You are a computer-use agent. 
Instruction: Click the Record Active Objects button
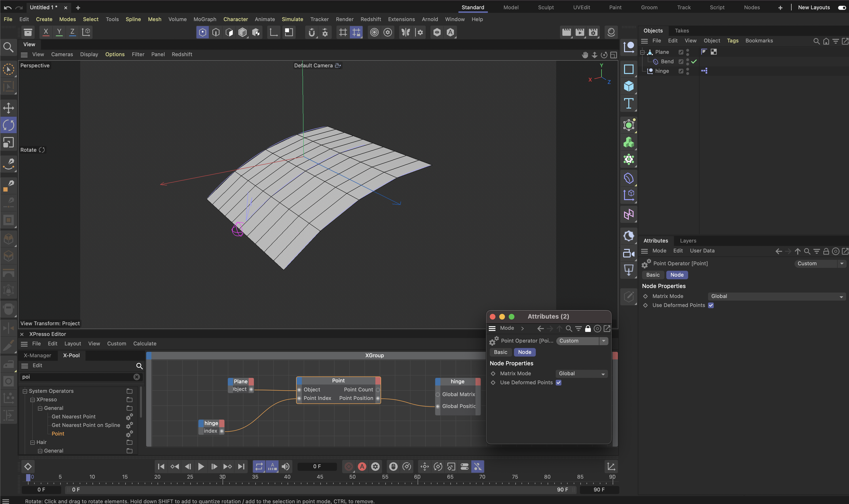pyautogui.click(x=349, y=467)
